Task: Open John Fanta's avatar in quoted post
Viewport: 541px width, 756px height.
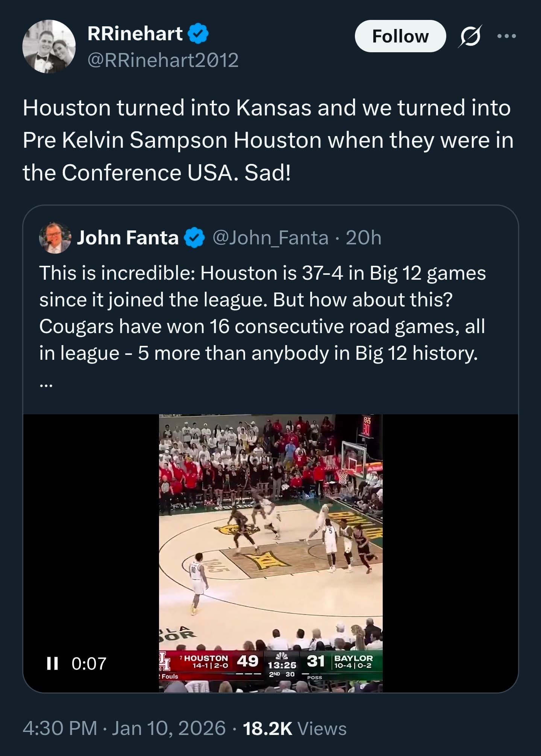Action: [55, 238]
